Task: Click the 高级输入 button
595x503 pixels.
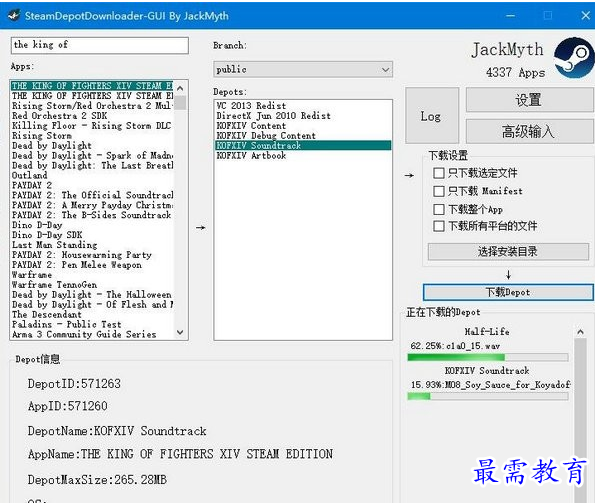Action: [x=529, y=131]
